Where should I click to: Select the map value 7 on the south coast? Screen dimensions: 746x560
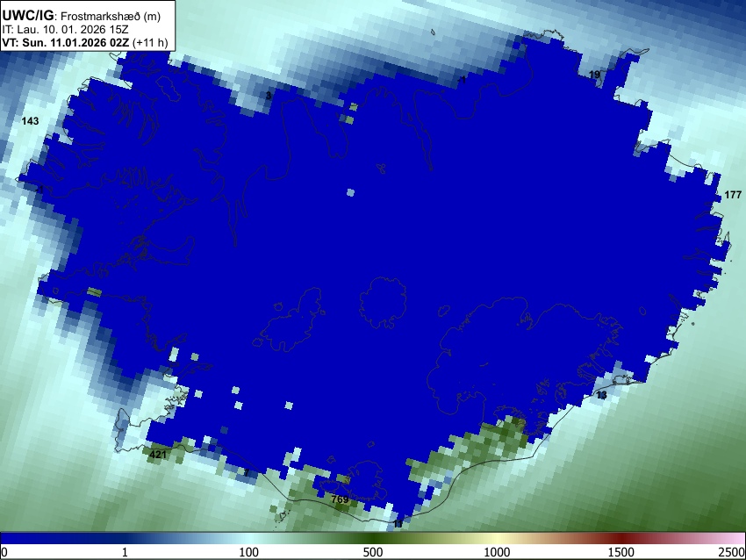[247, 472]
